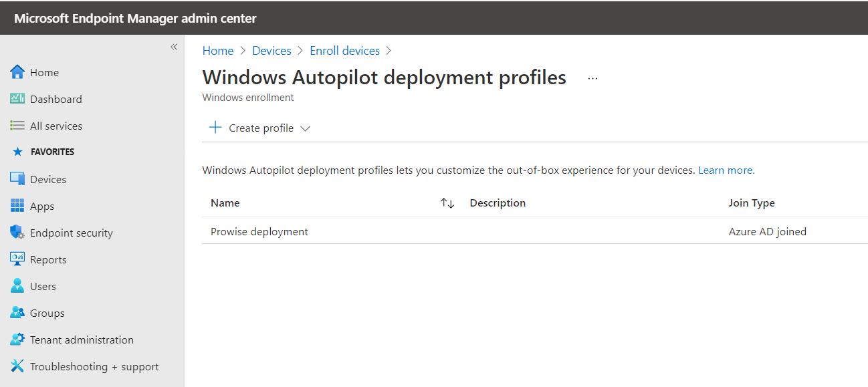Viewport: 868px width, 387px height.
Task: Expand the Create profile dropdown chevron
Action: [x=306, y=128]
